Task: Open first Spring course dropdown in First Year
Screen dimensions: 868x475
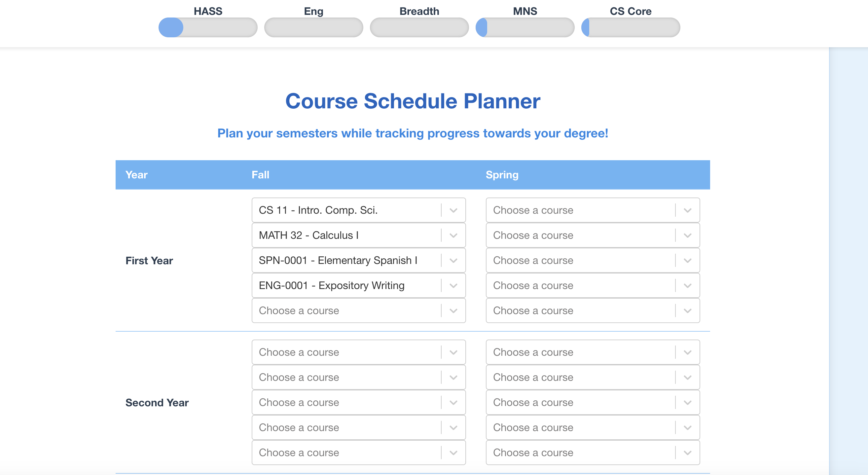Action: 593,210
